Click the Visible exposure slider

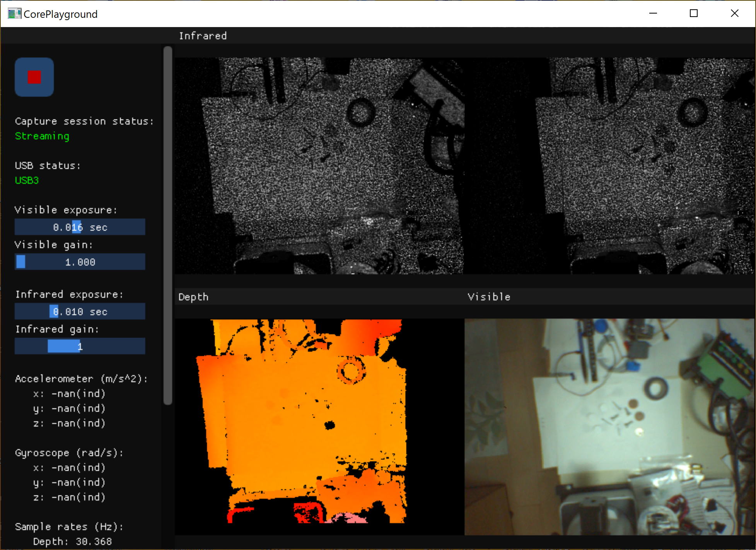pos(80,227)
